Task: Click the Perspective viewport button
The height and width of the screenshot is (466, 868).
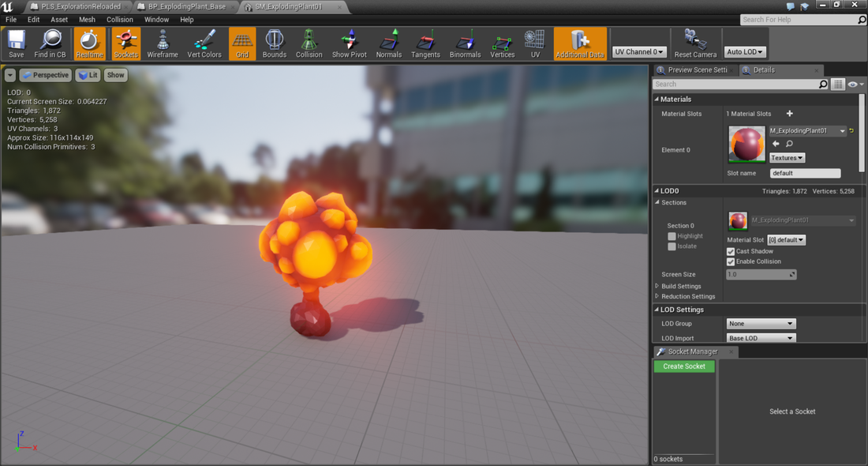Action: (x=46, y=75)
